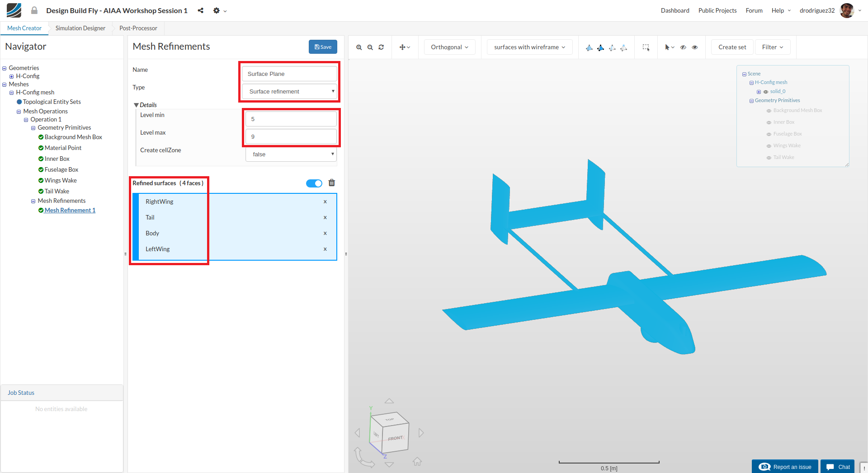This screenshot has width=868, height=473.
Task: Open the drodriguez32 user menu
Action: (830, 10)
